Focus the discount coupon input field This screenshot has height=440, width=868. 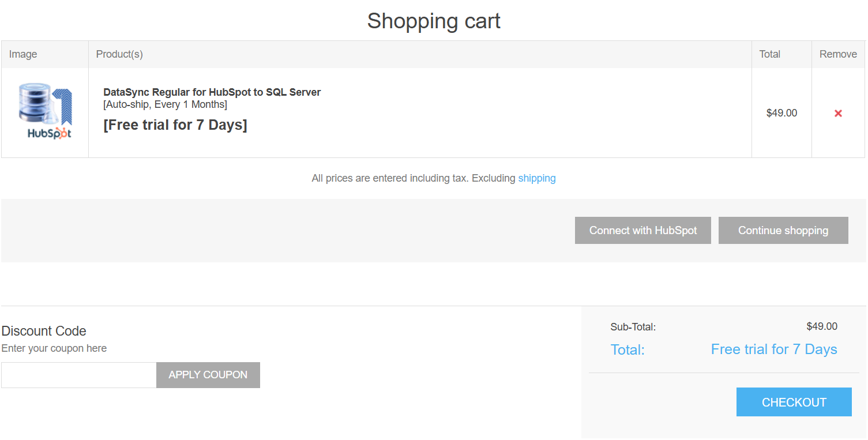[x=79, y=375]
